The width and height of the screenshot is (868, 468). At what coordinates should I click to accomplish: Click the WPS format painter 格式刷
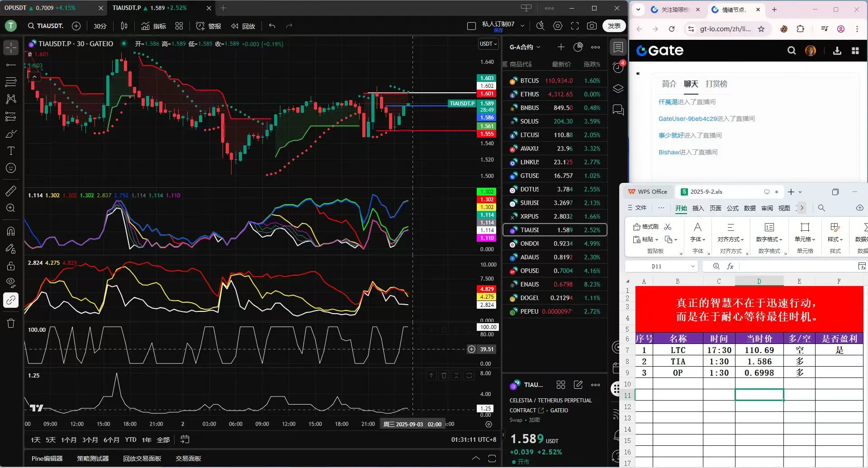pos(645,227)
